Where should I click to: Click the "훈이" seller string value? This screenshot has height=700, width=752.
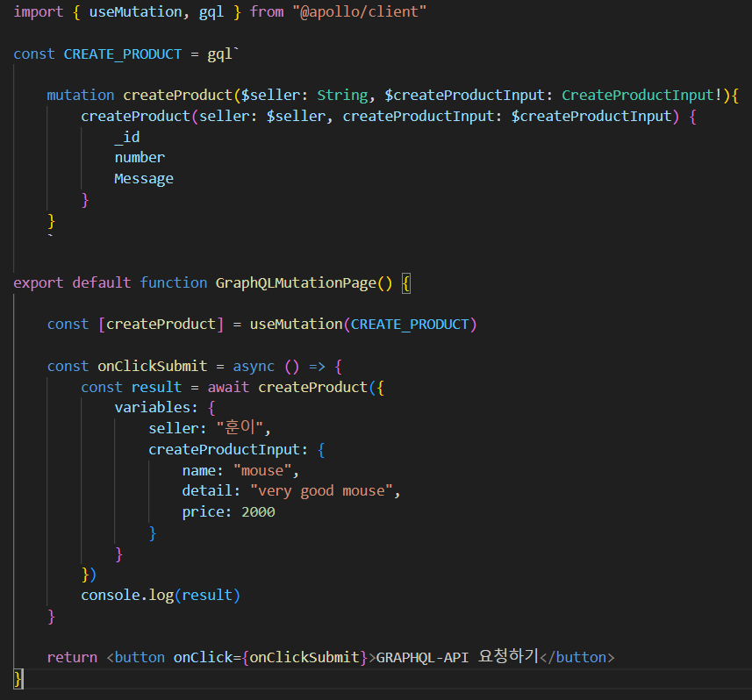pos(240,428)
